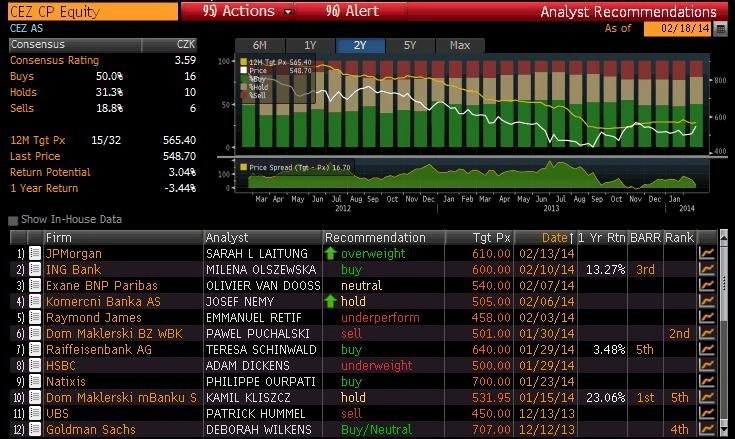Open Natixis firm link
Viewport: 735px width, 439px height.
click(x=66, y=381)
